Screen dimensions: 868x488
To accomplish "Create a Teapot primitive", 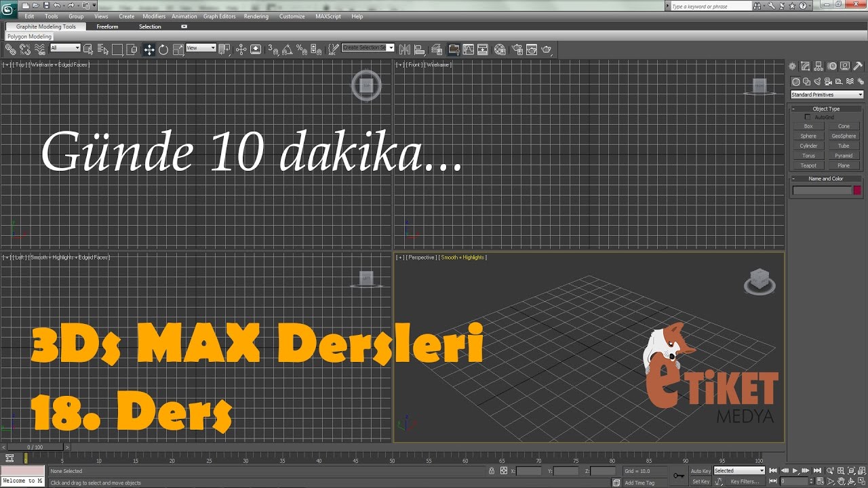I will coord(808,165).
